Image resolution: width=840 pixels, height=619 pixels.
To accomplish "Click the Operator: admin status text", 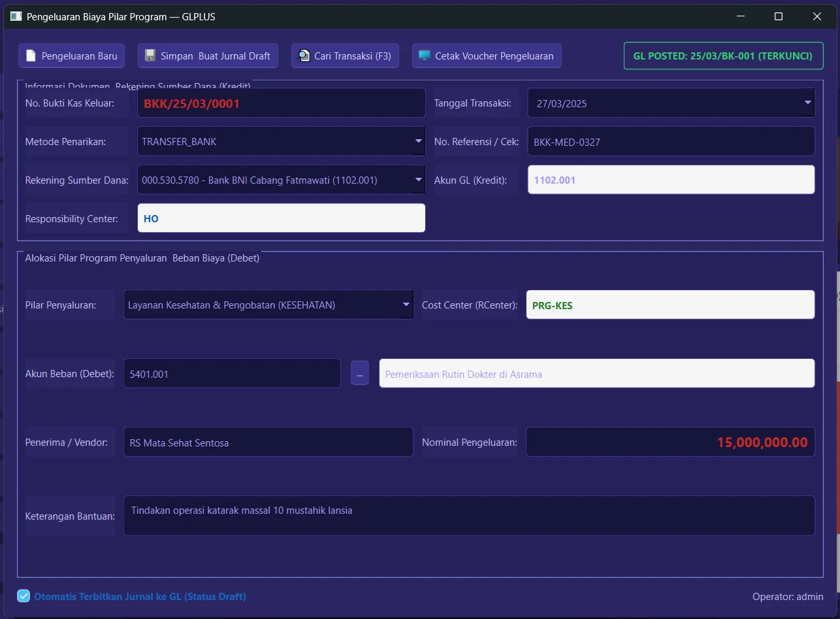I will (x=788, y=596).
